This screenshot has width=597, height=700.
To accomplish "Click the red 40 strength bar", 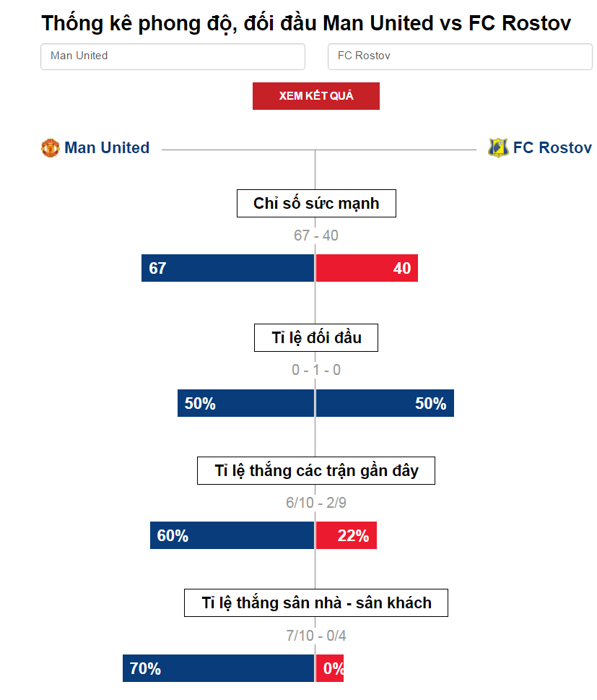I will click(x=367, y=268).
